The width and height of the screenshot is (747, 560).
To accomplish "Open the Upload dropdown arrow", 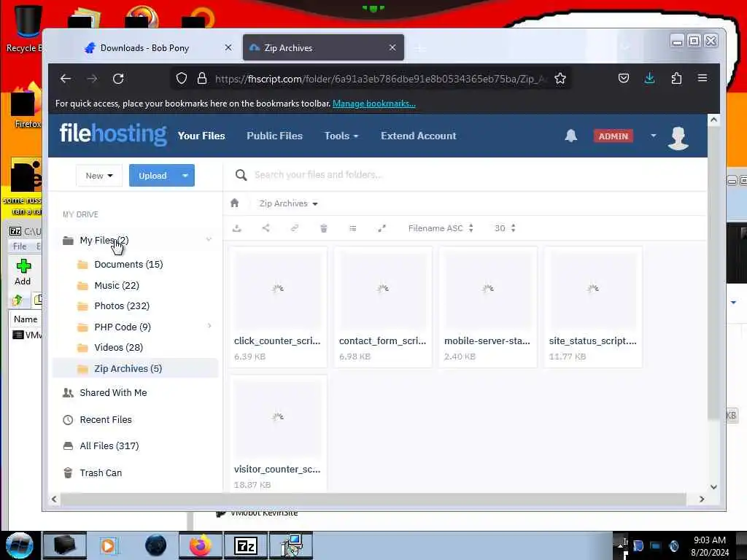I will [x=185, y=176].
